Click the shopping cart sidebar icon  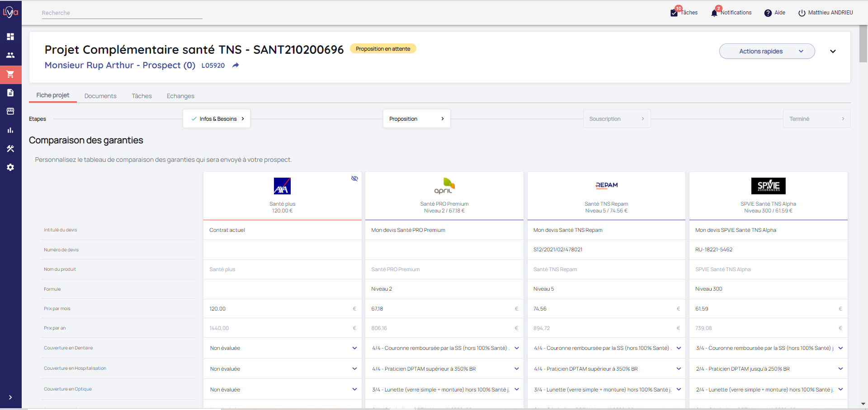pos(10,74)
